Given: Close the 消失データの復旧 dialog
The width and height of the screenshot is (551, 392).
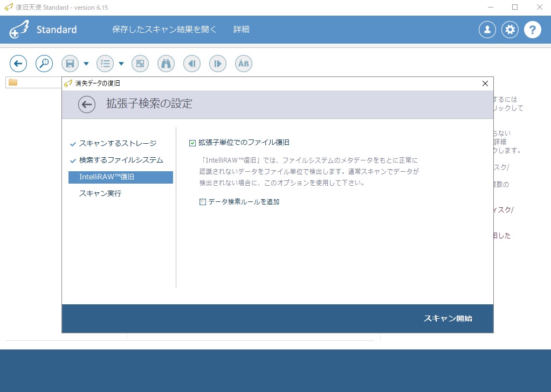Looking at the screenshot, I should coord(485,83).
